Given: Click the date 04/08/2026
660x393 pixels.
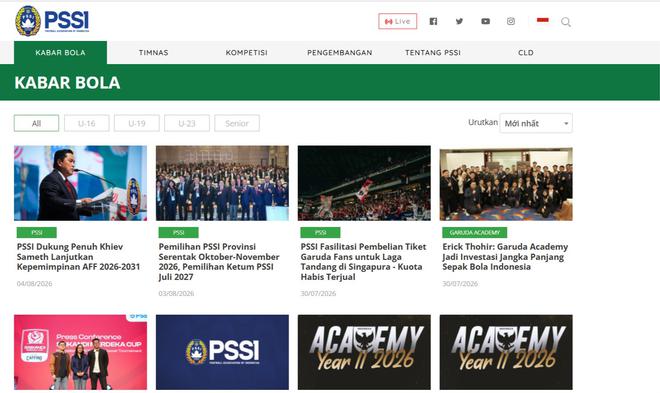Looking at the screenshot, I should point(35,284).
